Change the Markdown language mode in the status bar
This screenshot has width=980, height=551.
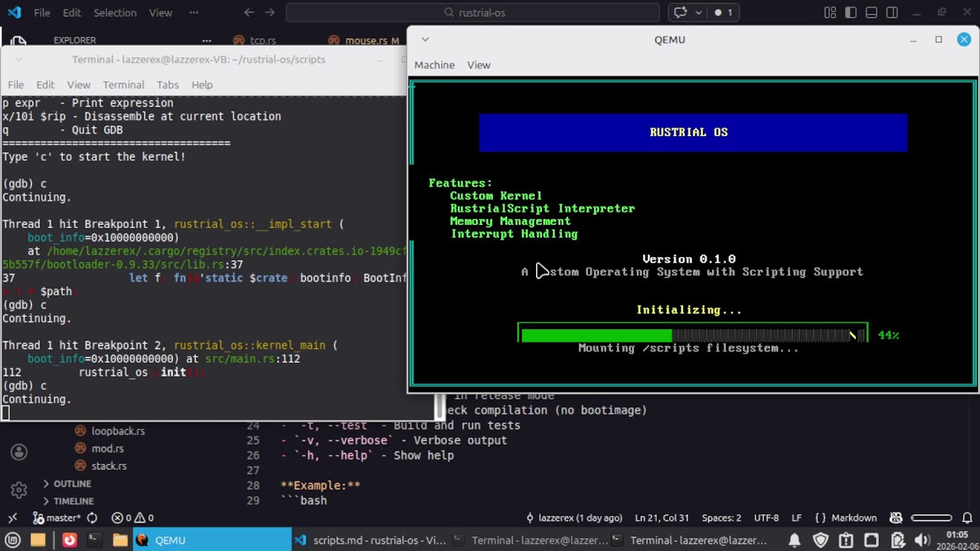pos(854,518)
